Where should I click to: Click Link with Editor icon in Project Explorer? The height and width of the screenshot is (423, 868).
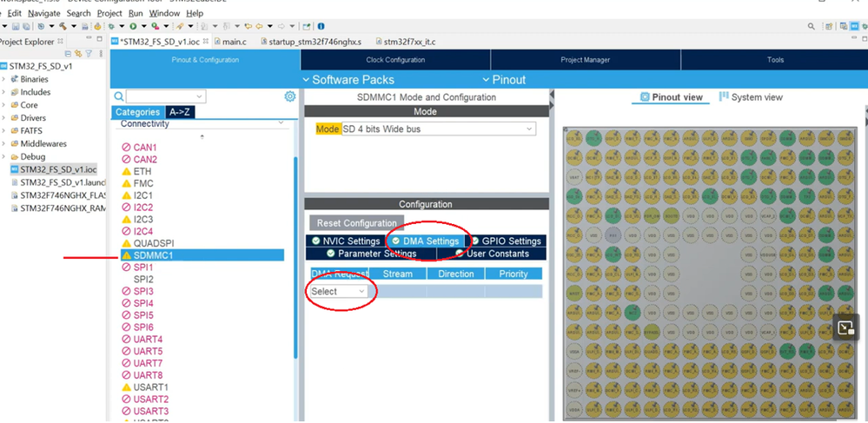pyautogui.click(x=78, y=54)
